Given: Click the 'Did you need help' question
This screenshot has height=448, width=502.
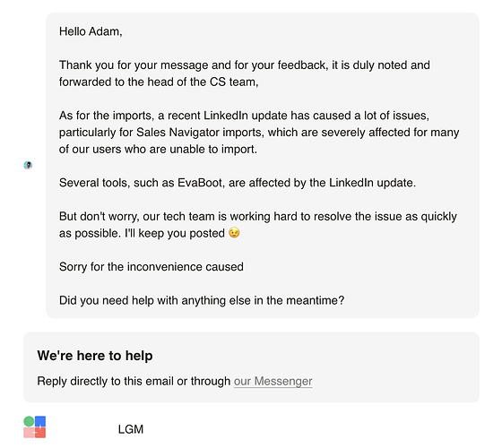Looking at the screenshot, I should [202, 300].
